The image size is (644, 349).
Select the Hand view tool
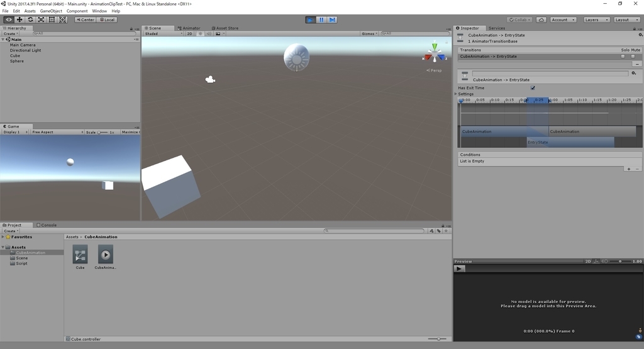coord(9,19)
